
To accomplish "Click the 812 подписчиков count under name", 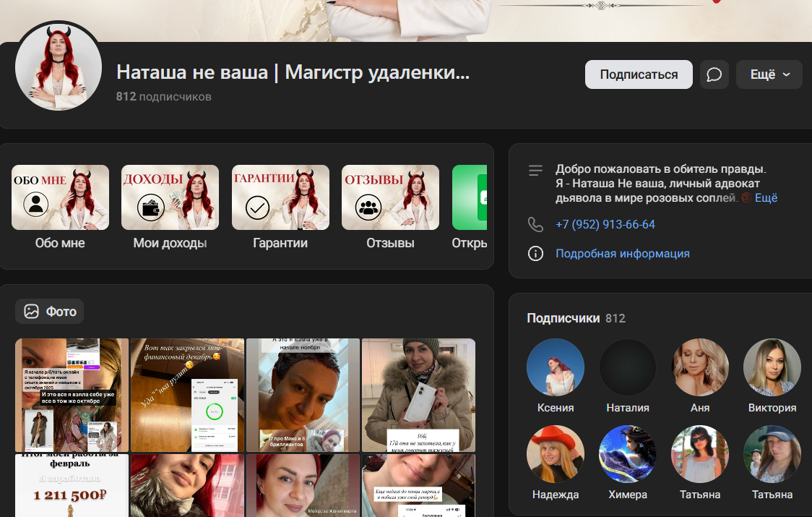I will pos(164,96).
